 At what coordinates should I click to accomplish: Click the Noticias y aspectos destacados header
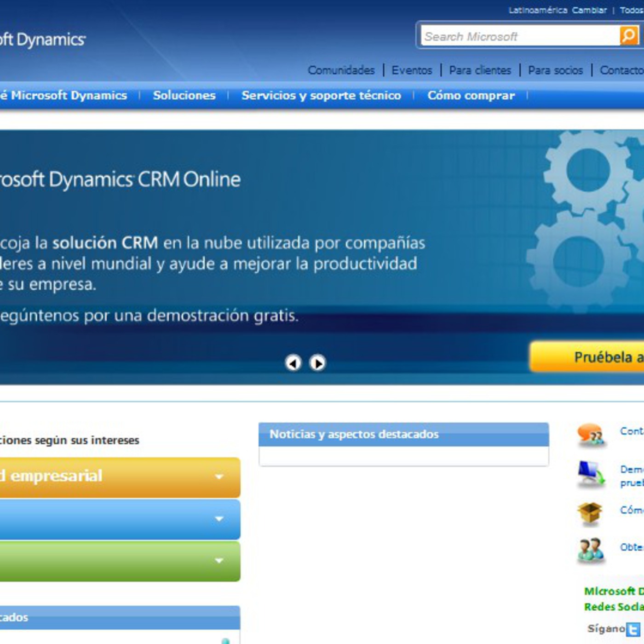pyautogui.click(x=403, y=434)
